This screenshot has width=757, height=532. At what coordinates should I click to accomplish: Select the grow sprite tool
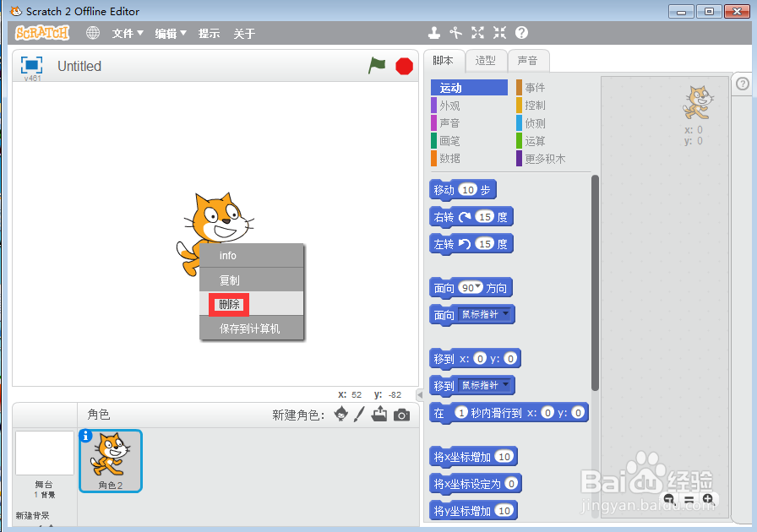[477, 33]
